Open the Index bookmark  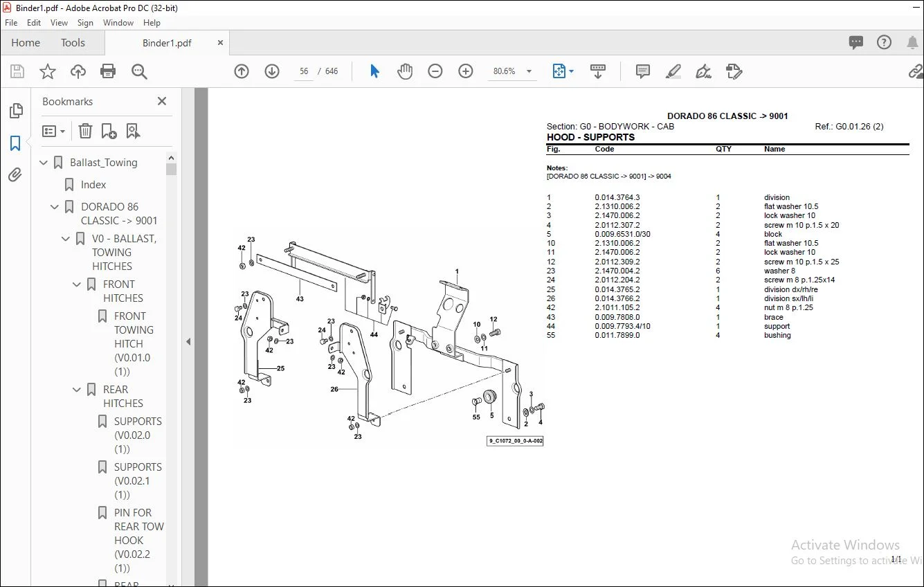tap(93, 185)
